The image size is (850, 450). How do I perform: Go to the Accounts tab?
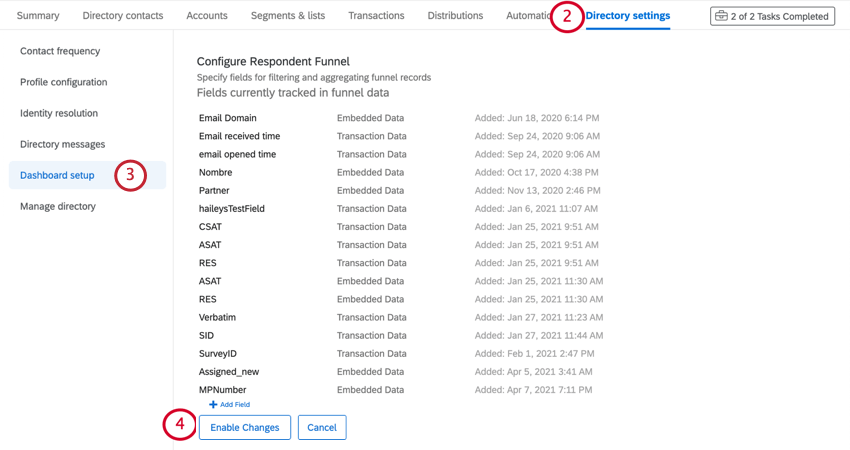207,16
